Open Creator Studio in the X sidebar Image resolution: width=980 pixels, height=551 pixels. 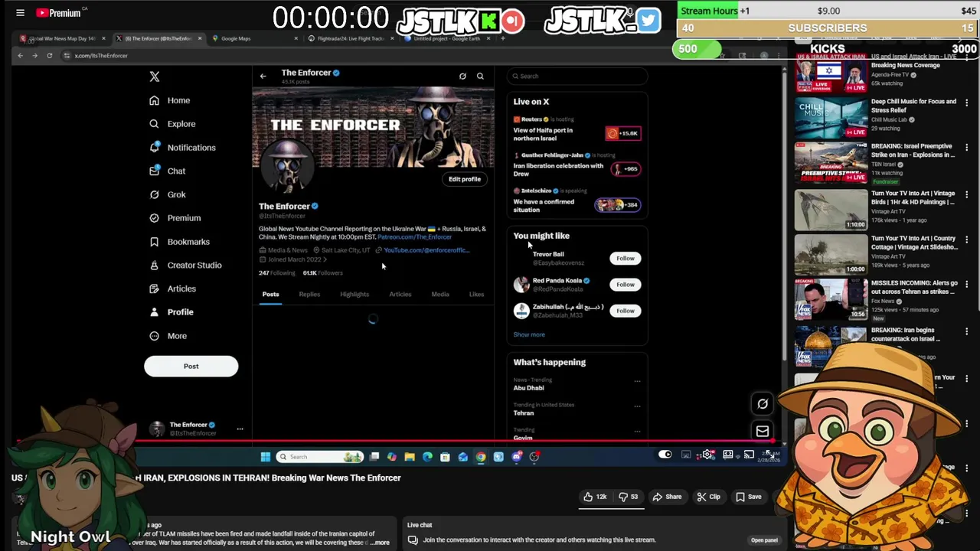[185, 266]
